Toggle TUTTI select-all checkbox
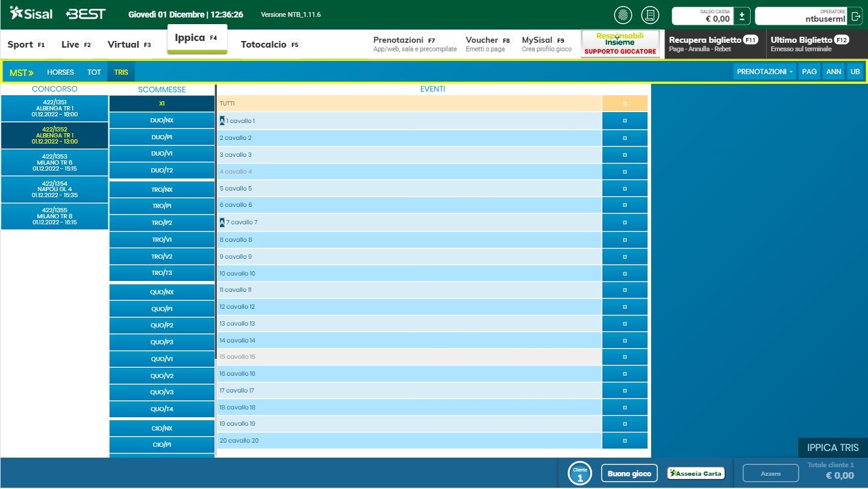The height and width of the screenshot is (489, 868). click(625, 104)
